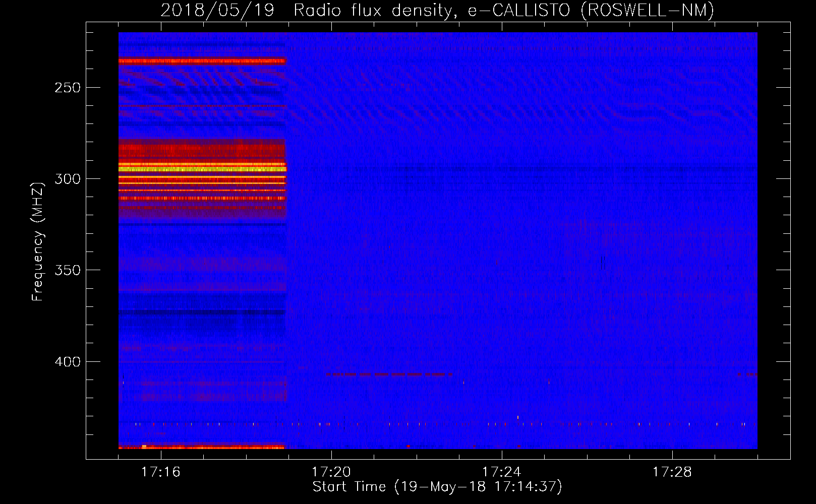The height and width of the screenshot is (504, 816).
Task: Click the 400 frequency tick label
Action: tap(68, 362)
